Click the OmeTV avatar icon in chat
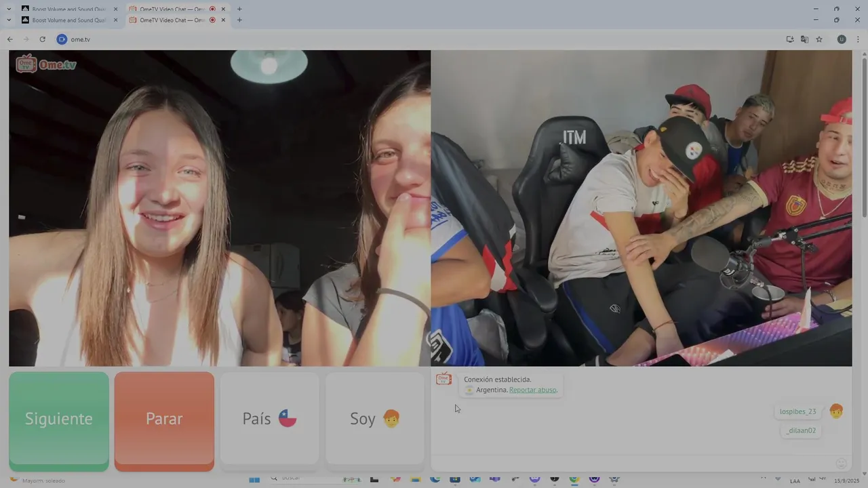The image size is (868, 488). (x=444, y=379)
